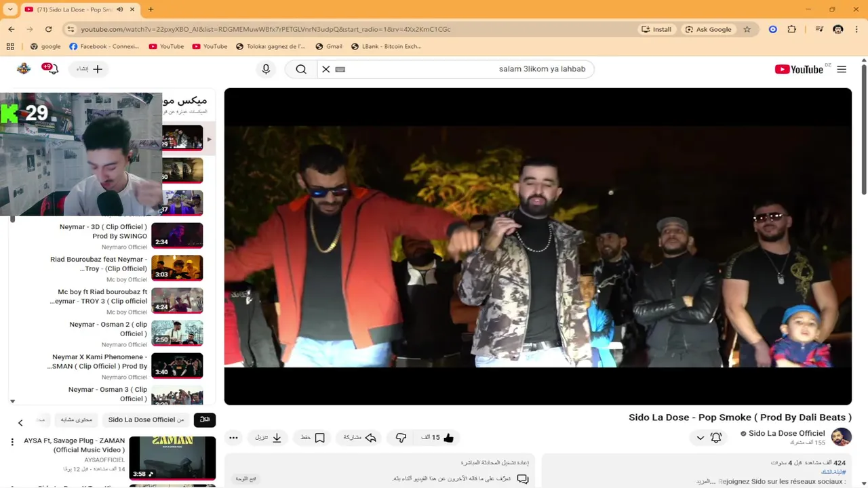Expand the subscription options chevron next to bell

pos(701,438)
